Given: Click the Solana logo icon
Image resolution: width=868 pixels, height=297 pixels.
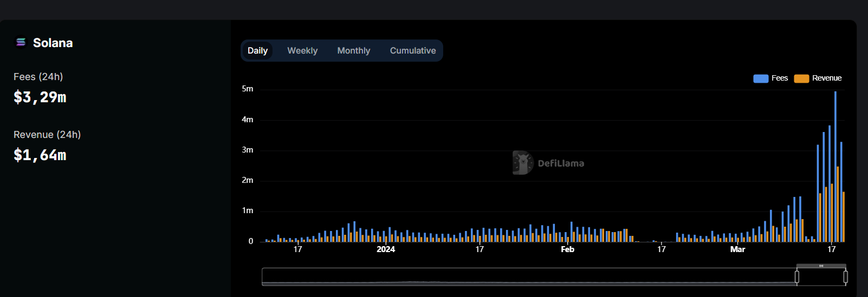Looking at the screenshot, I should point(21,42).
